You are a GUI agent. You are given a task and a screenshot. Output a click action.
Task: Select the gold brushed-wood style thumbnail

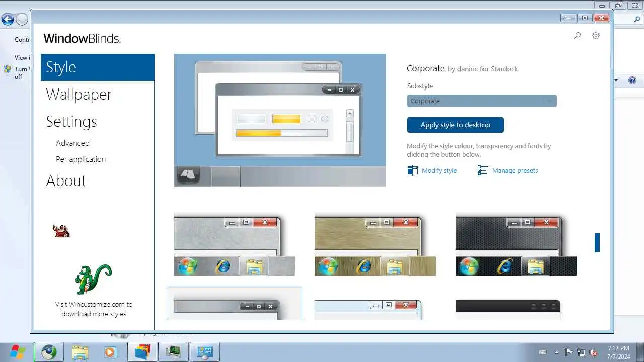[x=375, y=244]
